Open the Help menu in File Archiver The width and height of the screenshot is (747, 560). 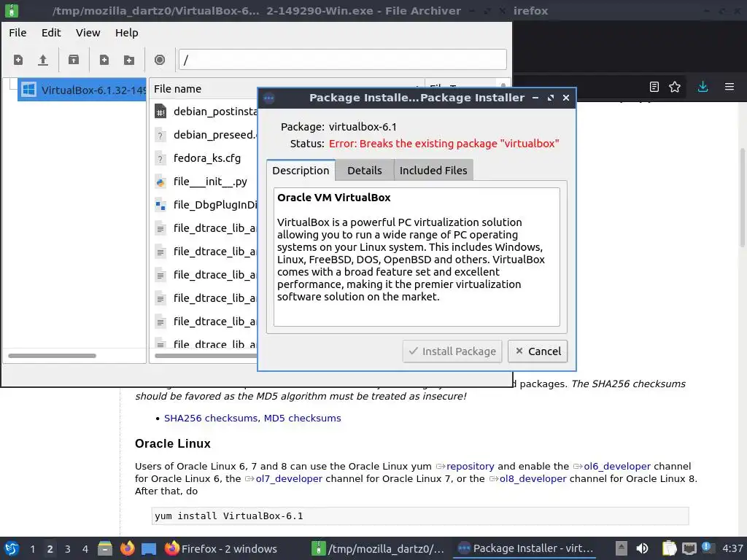[127, 33]
